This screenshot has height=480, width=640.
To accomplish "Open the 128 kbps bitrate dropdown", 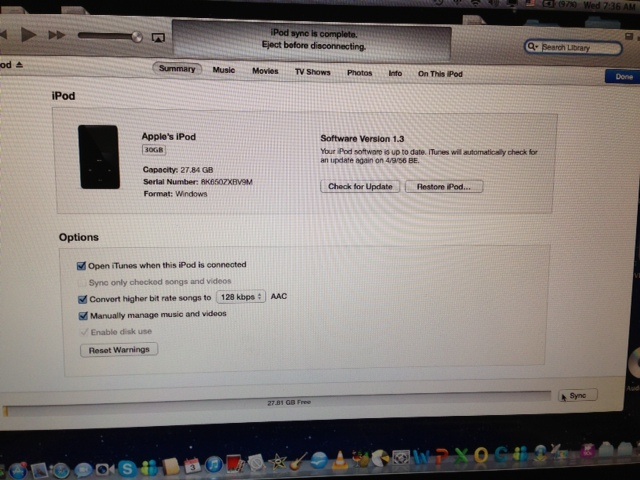I will coord(241,297).
